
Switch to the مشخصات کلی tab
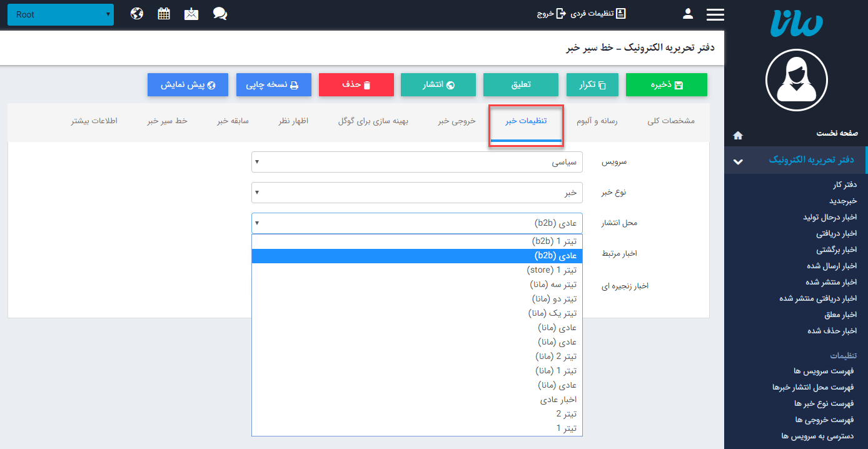coord(670,123)
